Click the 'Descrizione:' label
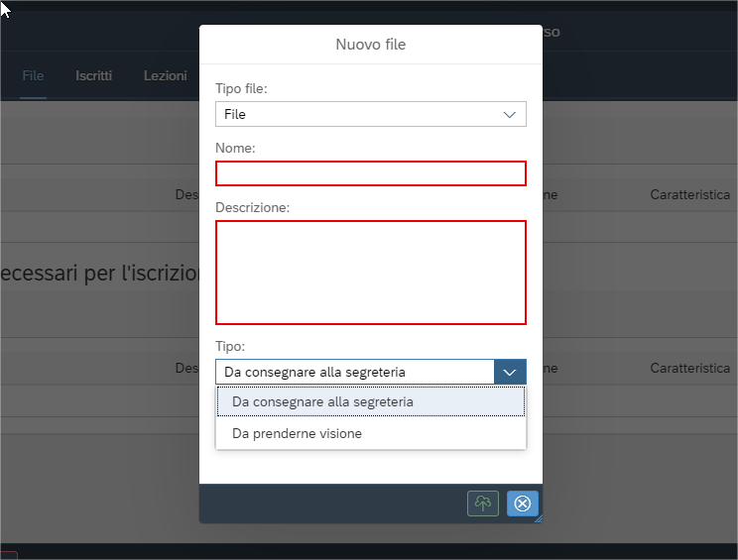 point(252,208)
